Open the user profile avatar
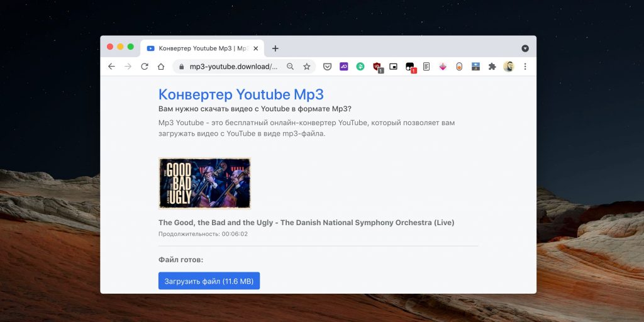 click(x=508, y=67)
